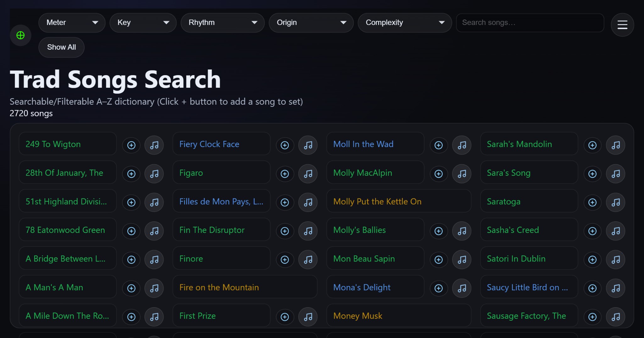Viewport: 644px width, 338px height.
Task: Expand the Complexity dropdown
Action: [404, 22]
